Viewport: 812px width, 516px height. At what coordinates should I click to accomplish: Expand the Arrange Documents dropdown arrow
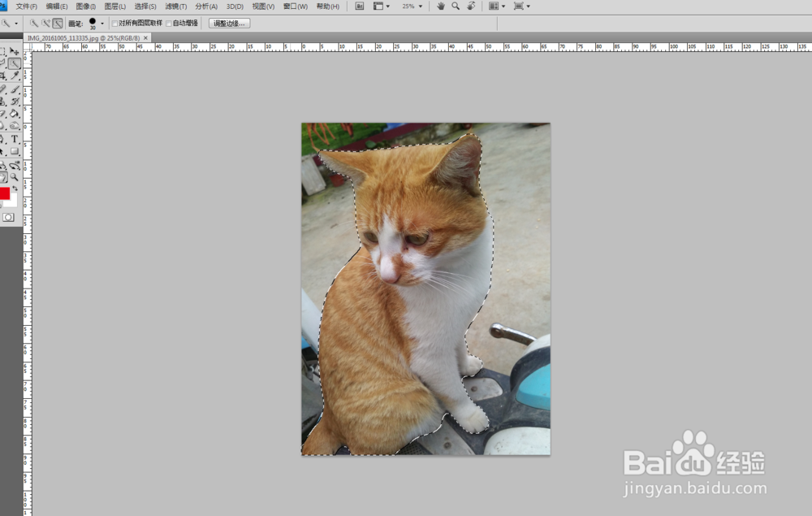[x=503, y=7]
